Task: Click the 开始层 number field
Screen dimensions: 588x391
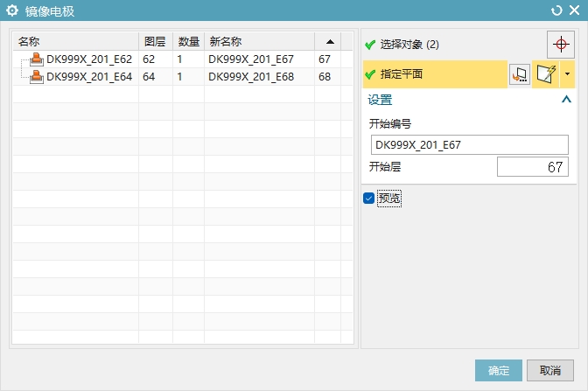Action: coord(532,167)
